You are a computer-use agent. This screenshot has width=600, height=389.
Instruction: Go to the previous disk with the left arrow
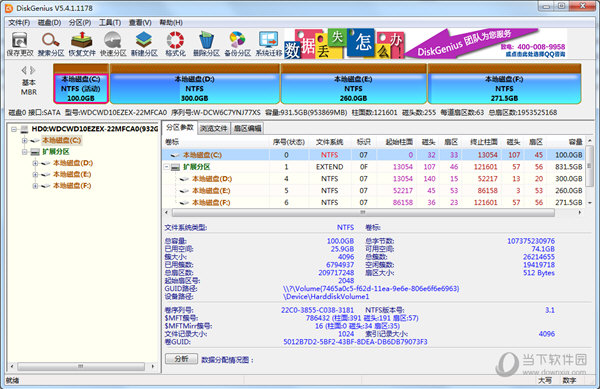[24, 70]
